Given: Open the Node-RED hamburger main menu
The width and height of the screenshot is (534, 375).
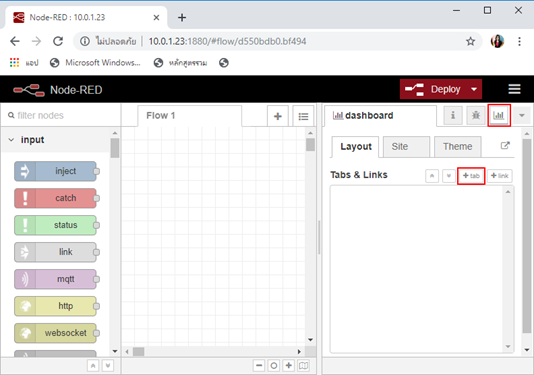Looking at the screenshot, I should click(514, 89).
